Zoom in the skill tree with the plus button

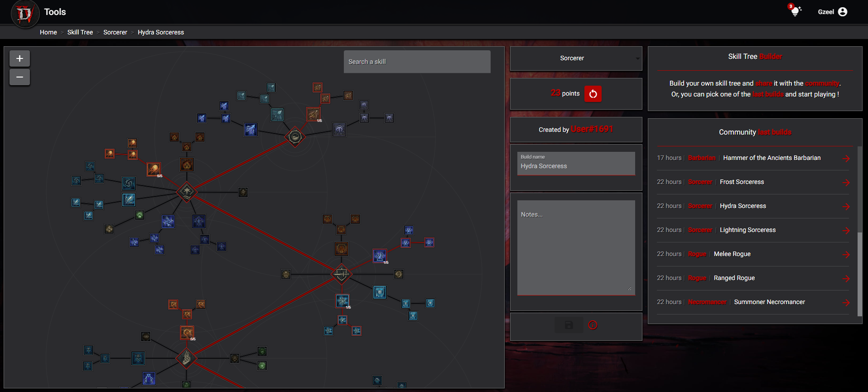coord(19,58)
